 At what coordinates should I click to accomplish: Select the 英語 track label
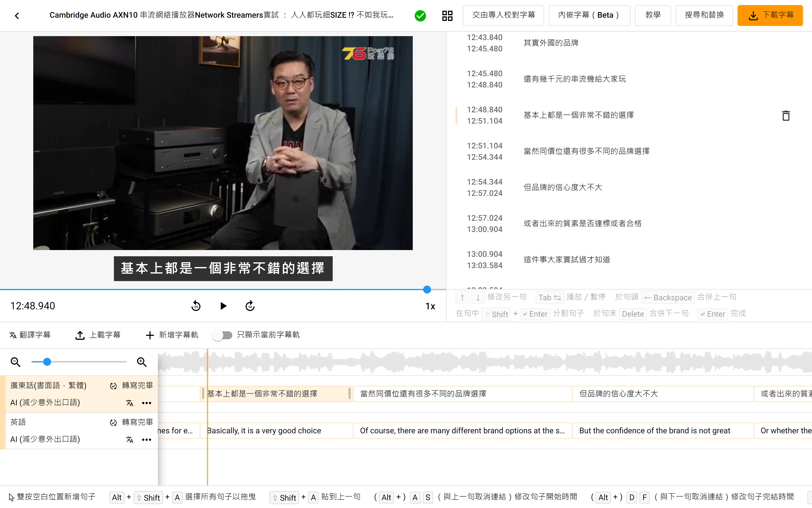[x=18, y=422]
